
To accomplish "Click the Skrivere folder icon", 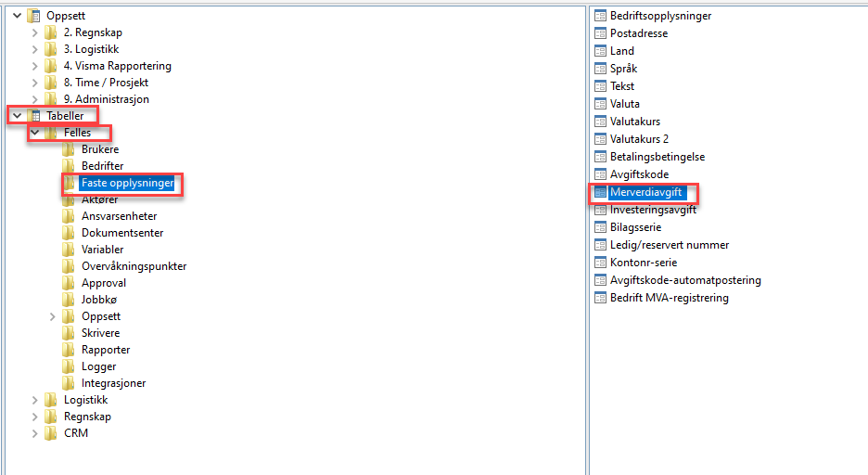I will 68,333.
